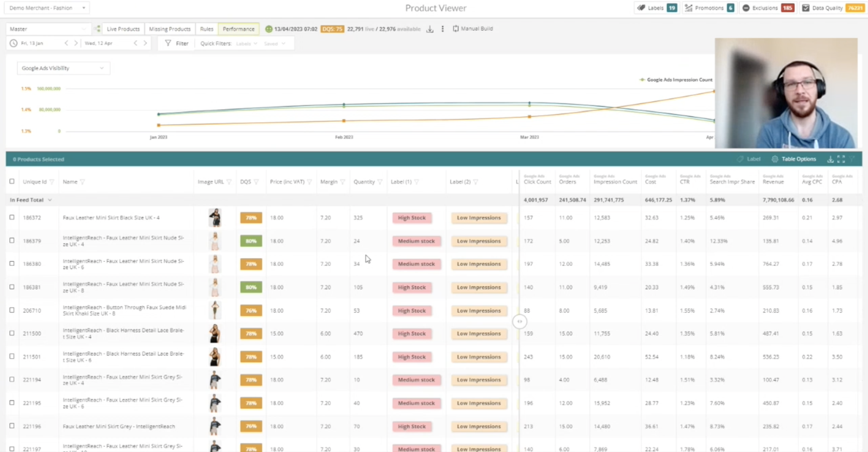Open the three-dot more options menu
Screen dimensions: 868x452
[442, 29]
